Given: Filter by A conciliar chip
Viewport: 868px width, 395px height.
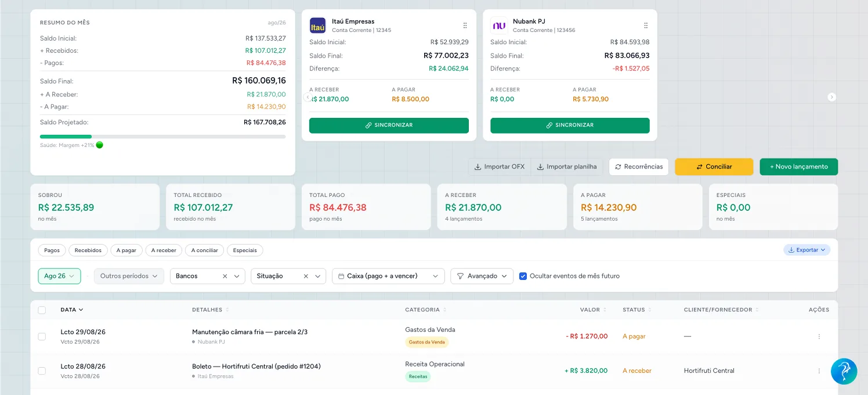Looking at the screenshot, I should (205, 250).
